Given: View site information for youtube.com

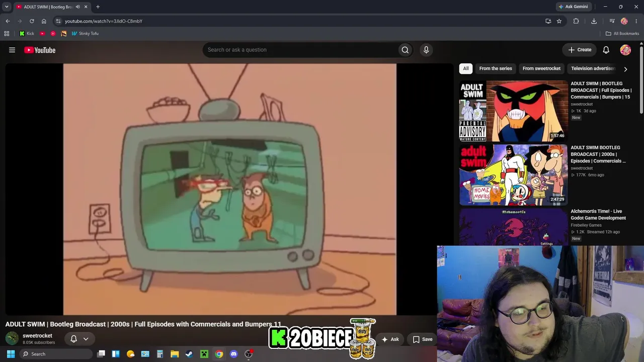Looking at the screenshot, I should pos(58,21).
